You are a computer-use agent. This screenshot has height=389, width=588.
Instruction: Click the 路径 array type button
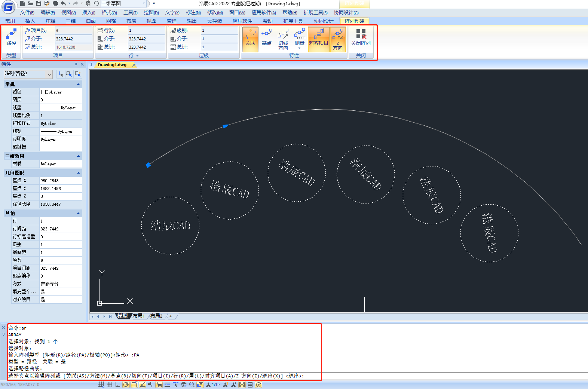[x=11, y=37]
